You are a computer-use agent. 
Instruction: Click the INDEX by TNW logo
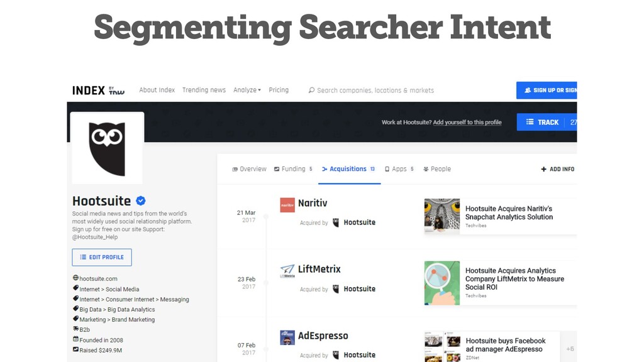(99, 90)
